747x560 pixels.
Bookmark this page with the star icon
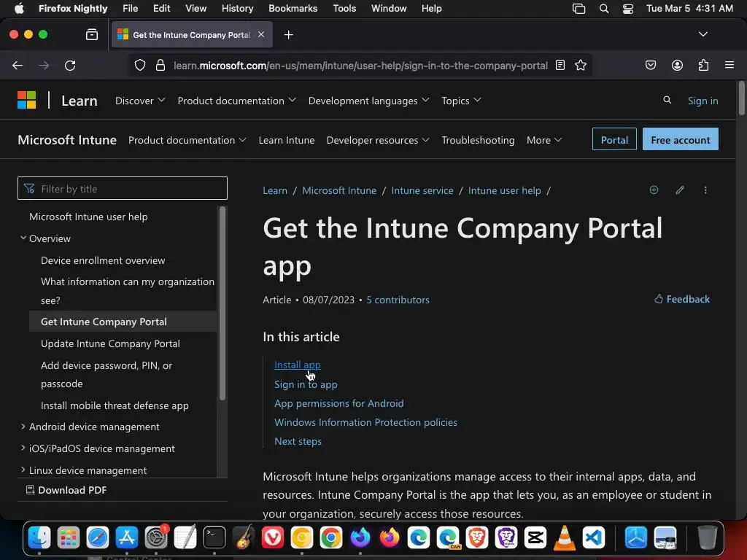click(580, 65)
